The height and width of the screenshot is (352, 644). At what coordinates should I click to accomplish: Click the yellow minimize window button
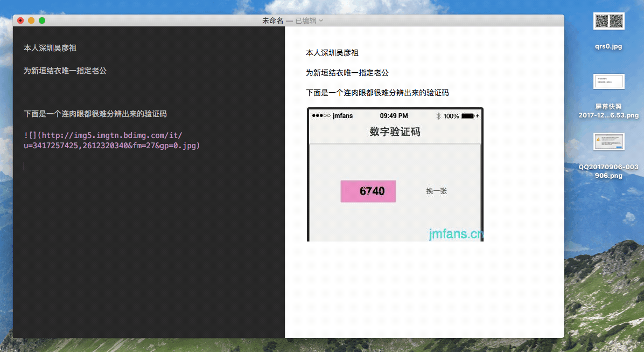coord(31,20)
